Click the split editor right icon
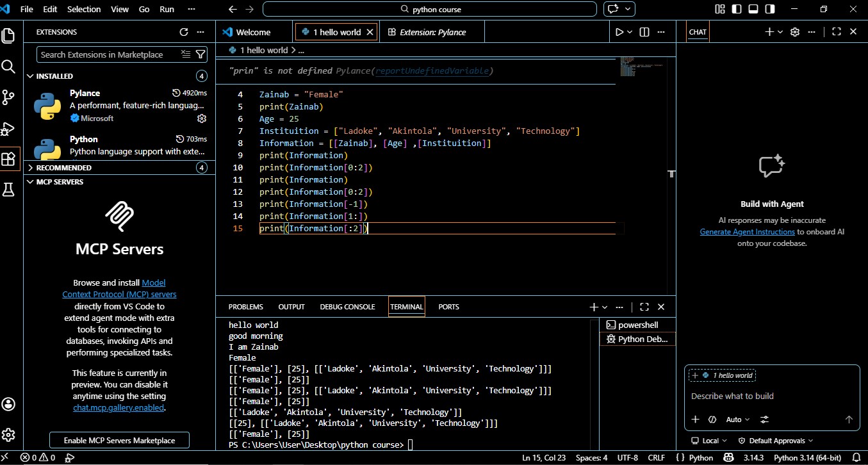868x465 pixels. [644, 32]
